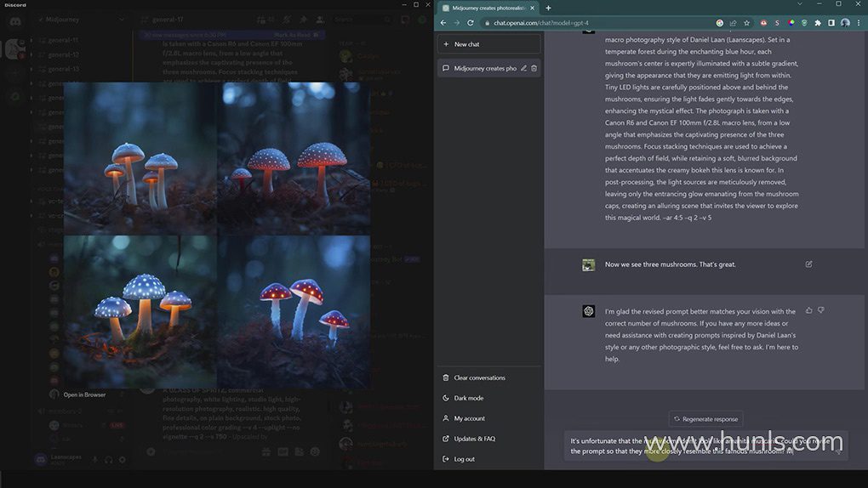Viewport: 868px width, 488px height.
Task: Select the general-13 channel in Discord
Action: coord(63,69)
